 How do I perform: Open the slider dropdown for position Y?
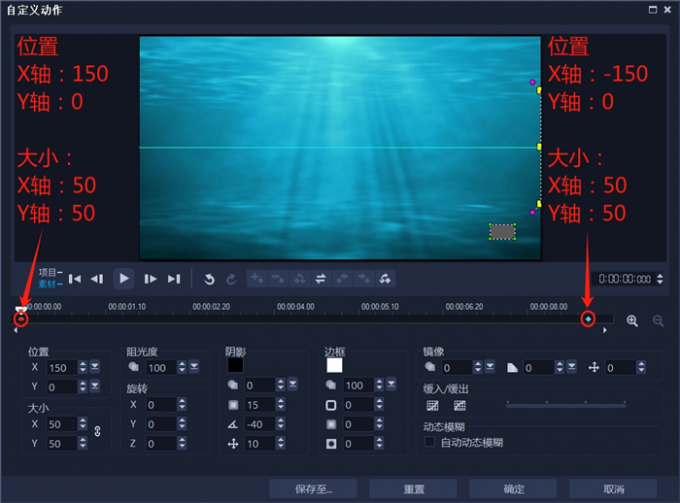95,386
